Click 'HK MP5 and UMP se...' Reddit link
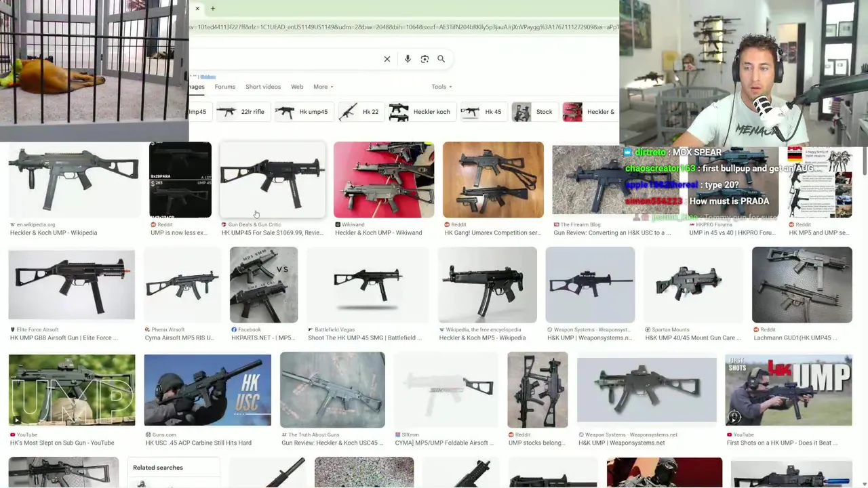 click(x=818, y=232)
